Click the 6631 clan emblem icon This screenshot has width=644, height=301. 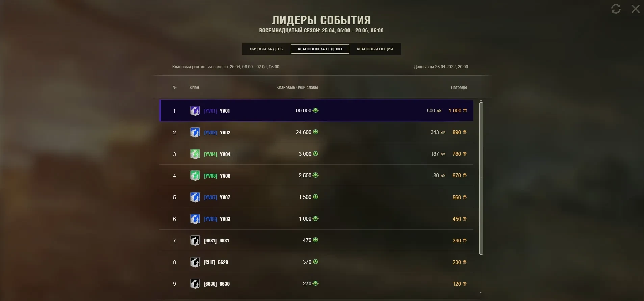(x=195, y=240)
